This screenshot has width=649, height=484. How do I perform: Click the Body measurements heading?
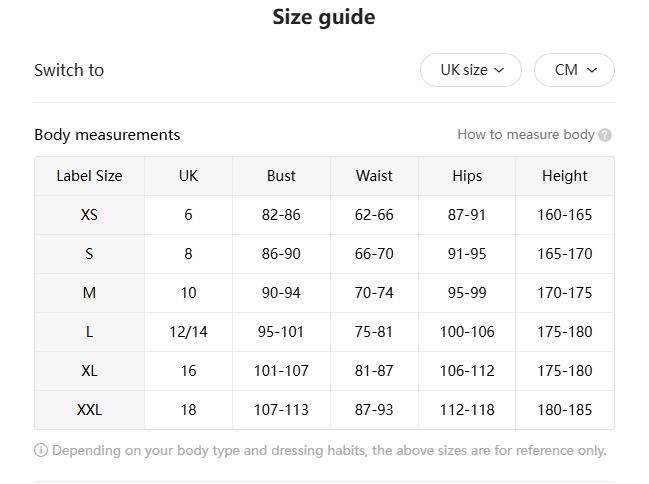pyautogui.click(x=107, y=135)
